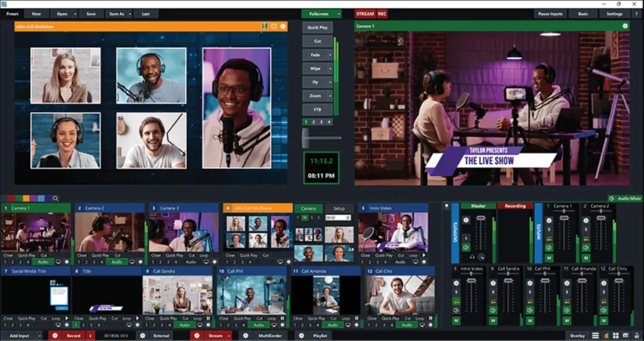Open the Open preset dropdown arrow
644x341 pixels.
pyautogui.click(x=75, y=14)
